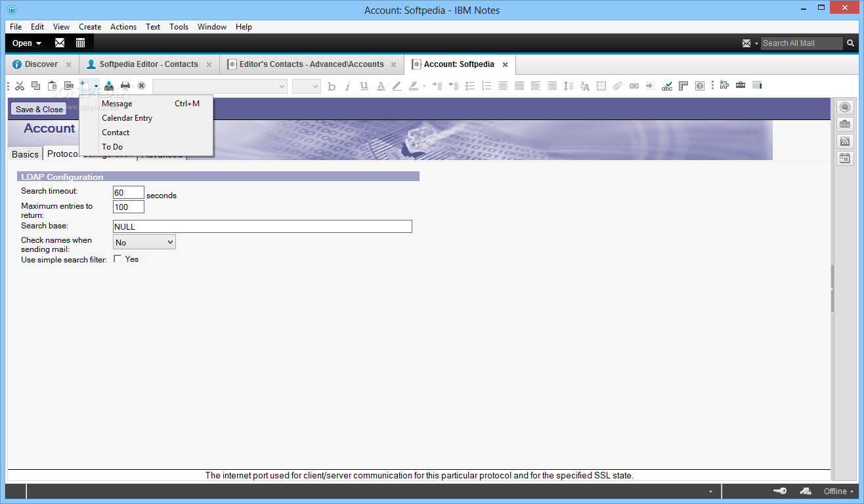
Task: Click the question mark Help icon
Action: coord(700,86)
